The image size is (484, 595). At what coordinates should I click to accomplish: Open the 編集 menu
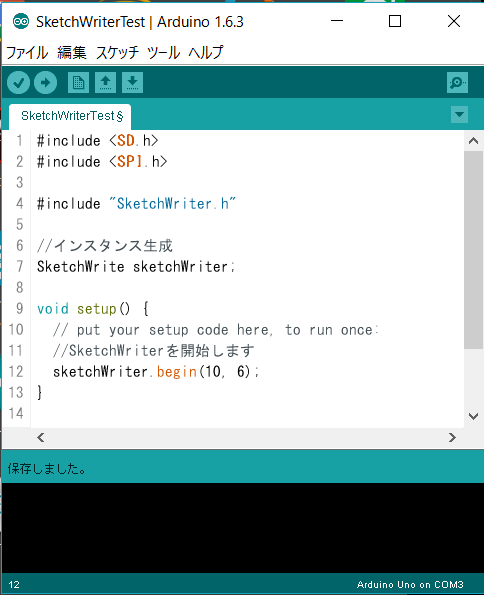tap(72, 52)
